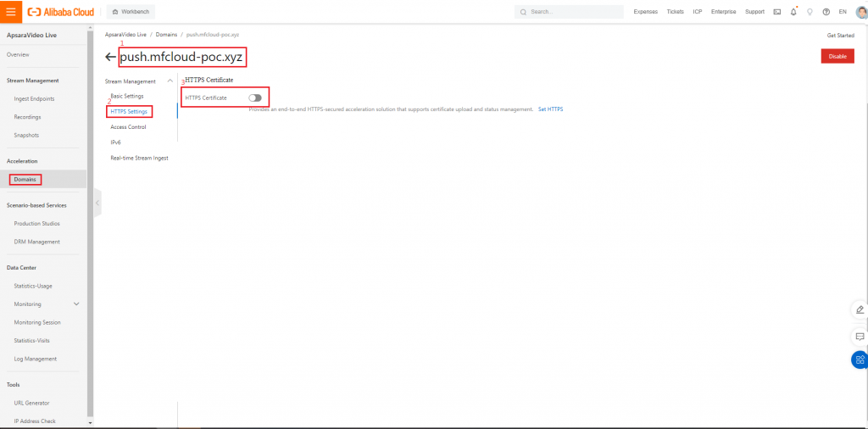Open the URL Generator tool
This screenshot has height=429, width=868.
pyautogui.click(x=31, y=403)
